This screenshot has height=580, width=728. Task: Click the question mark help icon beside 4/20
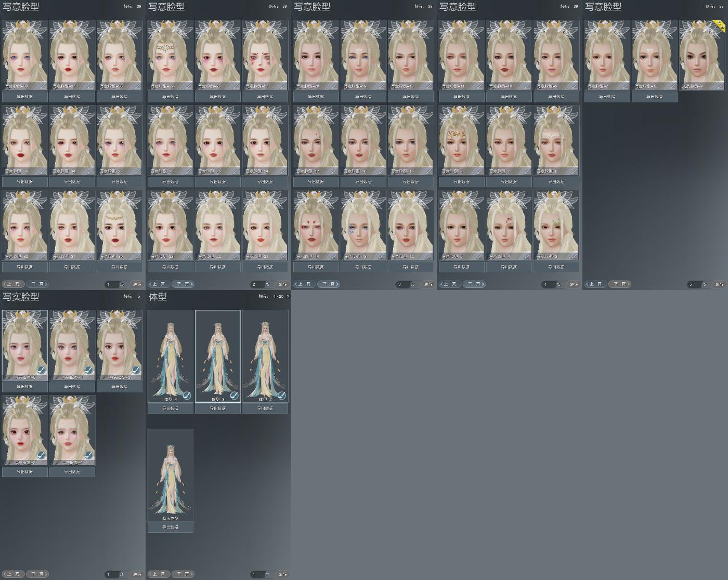point(288,296)
